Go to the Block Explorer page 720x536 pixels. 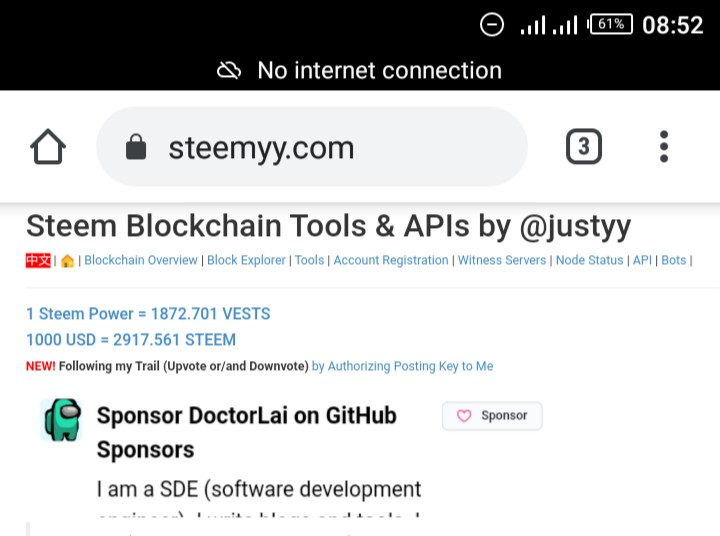click(246, 260)
